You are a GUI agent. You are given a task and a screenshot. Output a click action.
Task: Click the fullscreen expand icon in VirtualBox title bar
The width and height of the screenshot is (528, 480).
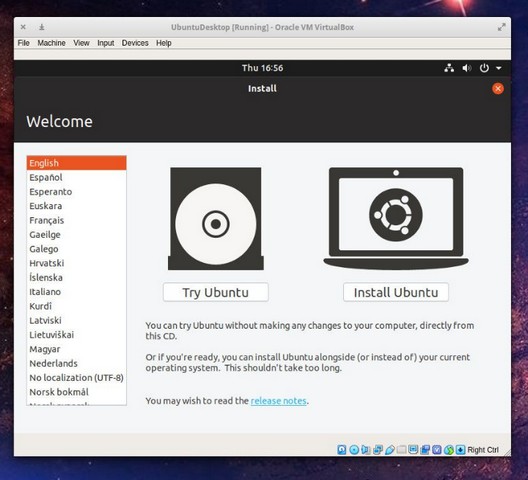pos(502,27)
